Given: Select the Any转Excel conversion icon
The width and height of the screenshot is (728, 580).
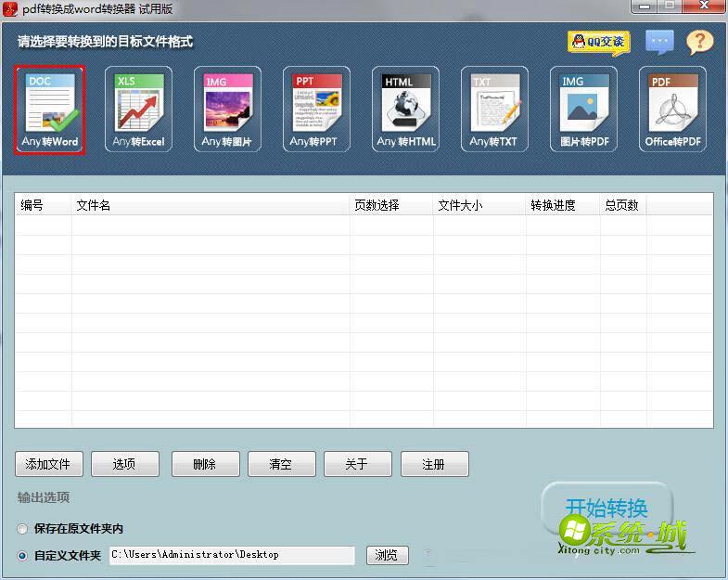Looking at the screenshot, I should (138, 110).
